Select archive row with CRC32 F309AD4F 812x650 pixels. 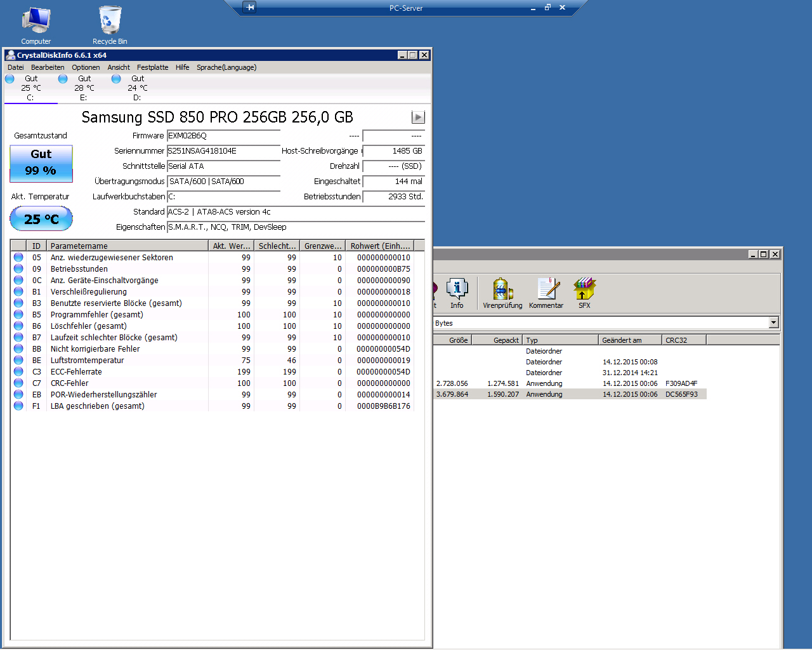[x=570, y=383]
